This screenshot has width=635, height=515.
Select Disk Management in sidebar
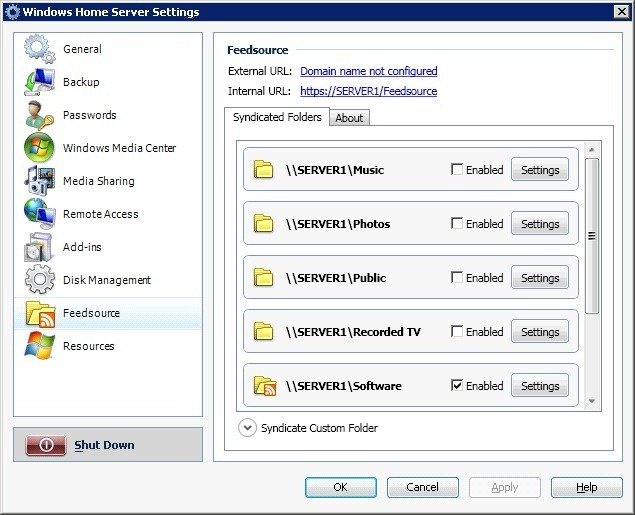(x=108, y=280)
